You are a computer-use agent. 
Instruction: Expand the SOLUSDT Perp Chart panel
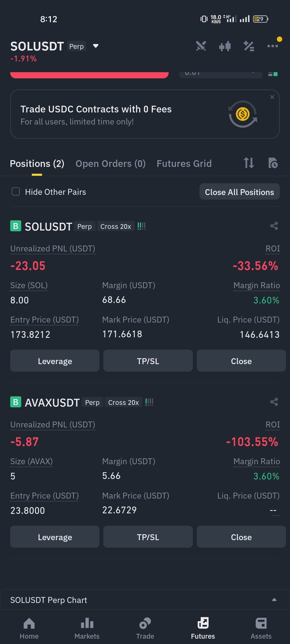274,600
